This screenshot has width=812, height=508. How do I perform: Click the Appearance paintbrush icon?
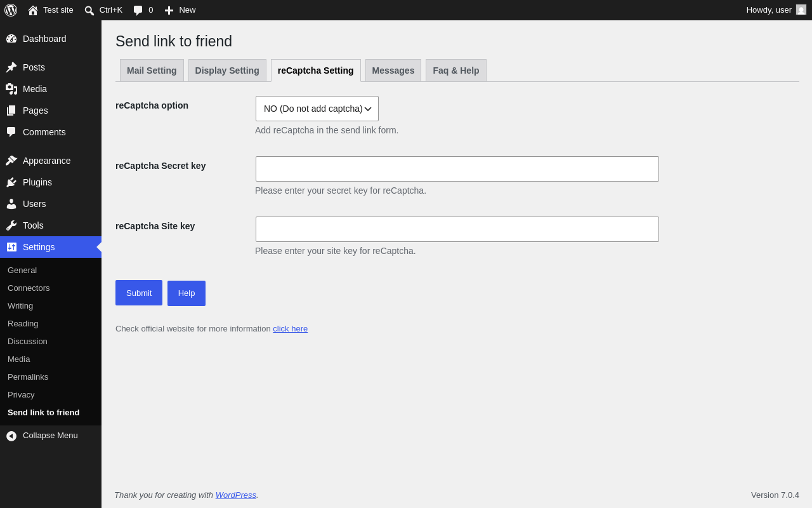tap(11, 161)
